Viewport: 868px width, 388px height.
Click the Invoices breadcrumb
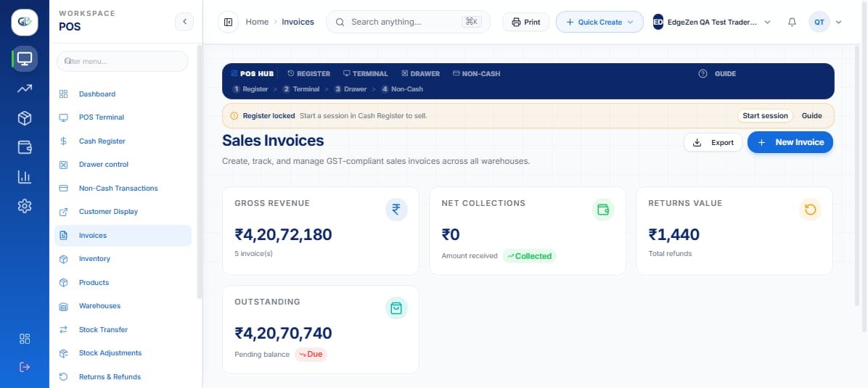click(x=298, y=22)
